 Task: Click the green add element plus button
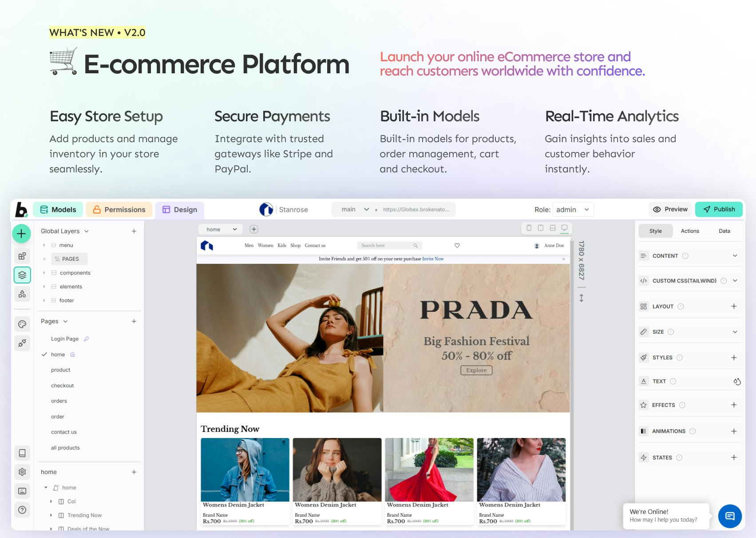[x=21, y=234]
